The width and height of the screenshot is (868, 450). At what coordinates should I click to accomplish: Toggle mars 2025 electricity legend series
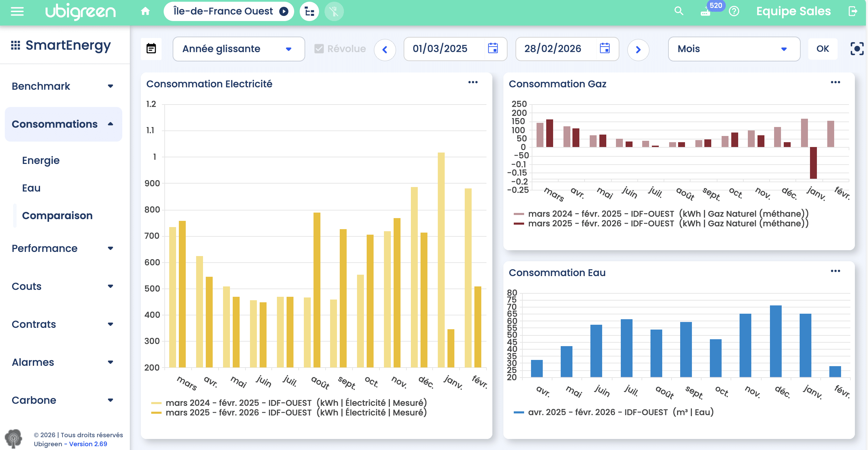point(289,412)
